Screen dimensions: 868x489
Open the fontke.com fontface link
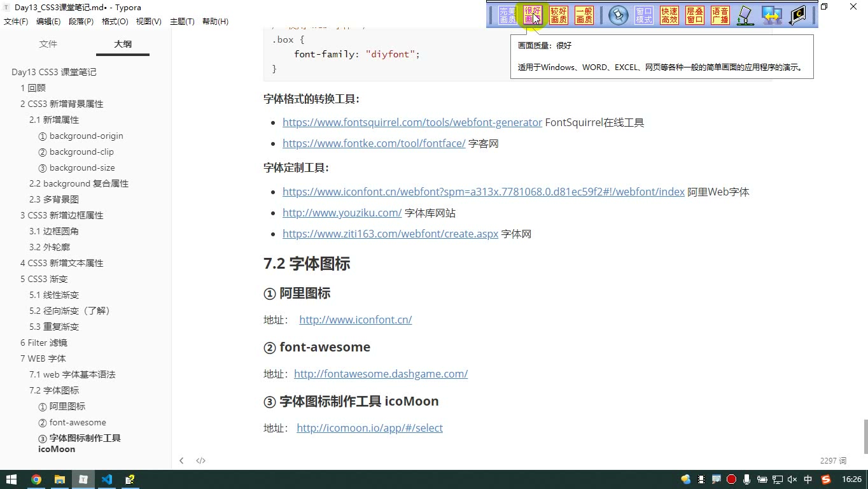tap(374, 143)
